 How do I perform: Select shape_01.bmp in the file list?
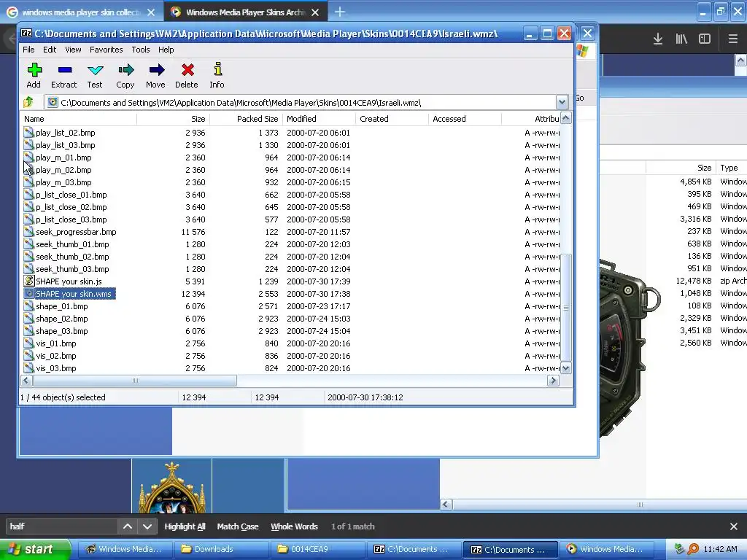click(61, 306)
